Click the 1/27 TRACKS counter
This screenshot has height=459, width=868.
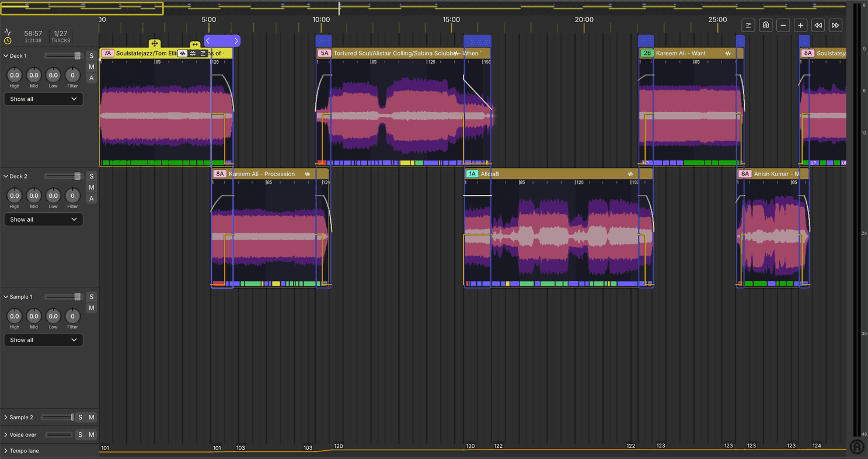pyautogui.click(x=60, y=37)
